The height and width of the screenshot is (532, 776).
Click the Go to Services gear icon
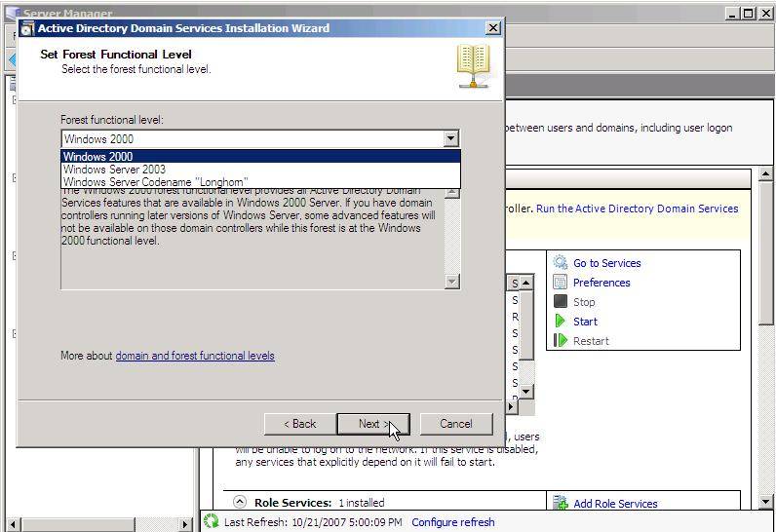click(x=561, y=262)
